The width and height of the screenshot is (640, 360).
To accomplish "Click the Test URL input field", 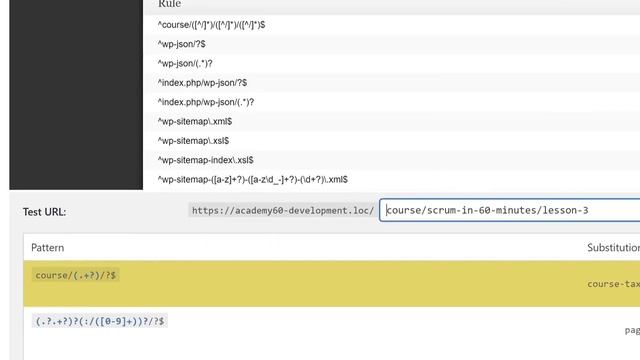I will point(509,210).
